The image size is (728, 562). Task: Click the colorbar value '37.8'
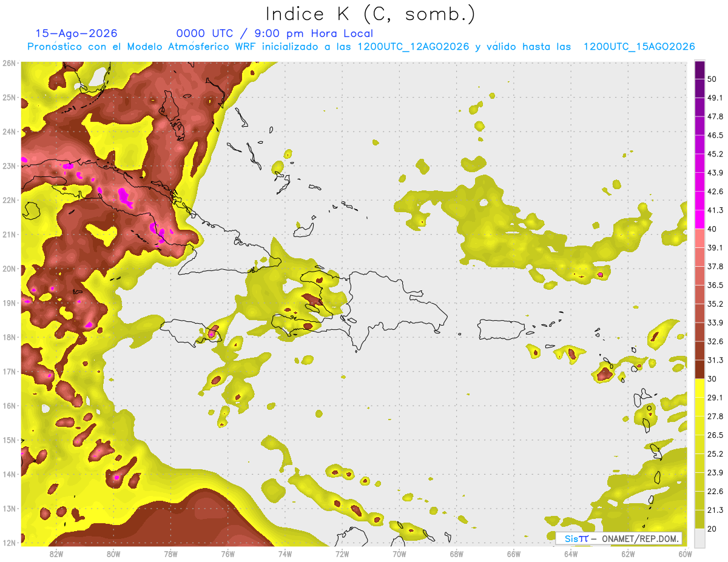[715, 266]
